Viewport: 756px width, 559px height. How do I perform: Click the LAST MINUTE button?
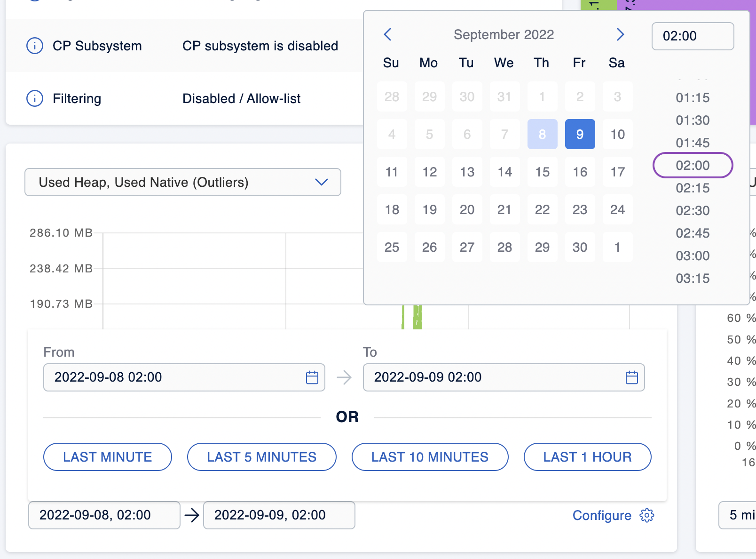108,457
